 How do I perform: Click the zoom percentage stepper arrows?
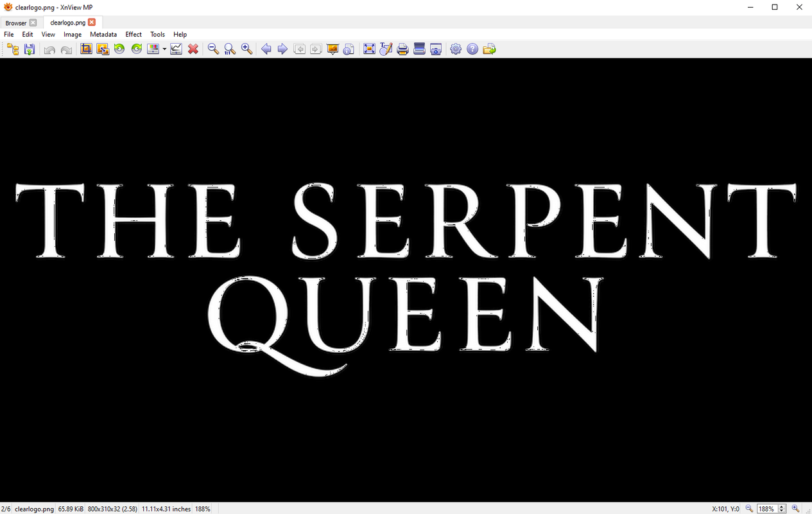[782, 508]
